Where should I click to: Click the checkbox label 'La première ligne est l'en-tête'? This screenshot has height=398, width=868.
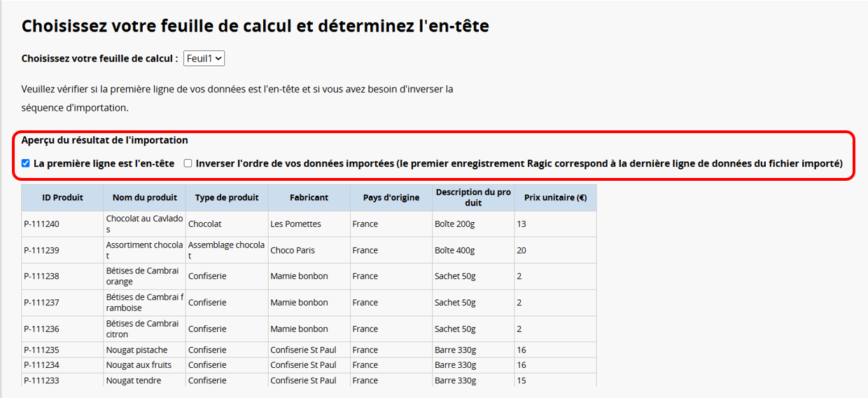(x=104, y=163)
